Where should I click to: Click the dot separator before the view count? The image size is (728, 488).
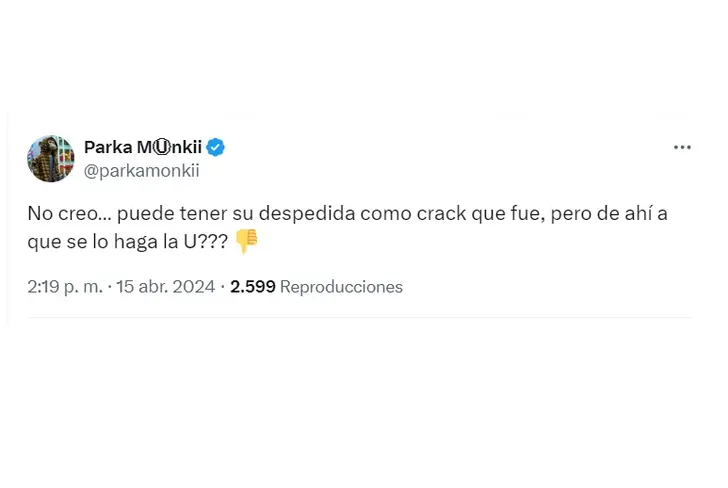point(222,287)
